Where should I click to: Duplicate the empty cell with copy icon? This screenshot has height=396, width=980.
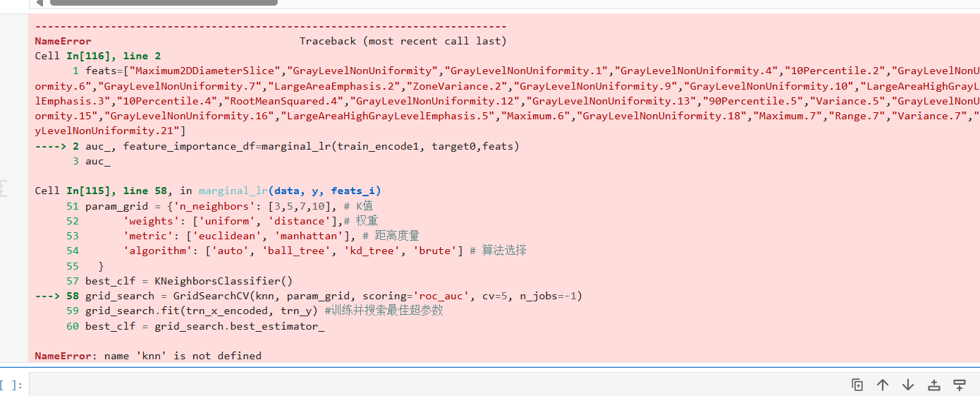[x=857, y=385]
